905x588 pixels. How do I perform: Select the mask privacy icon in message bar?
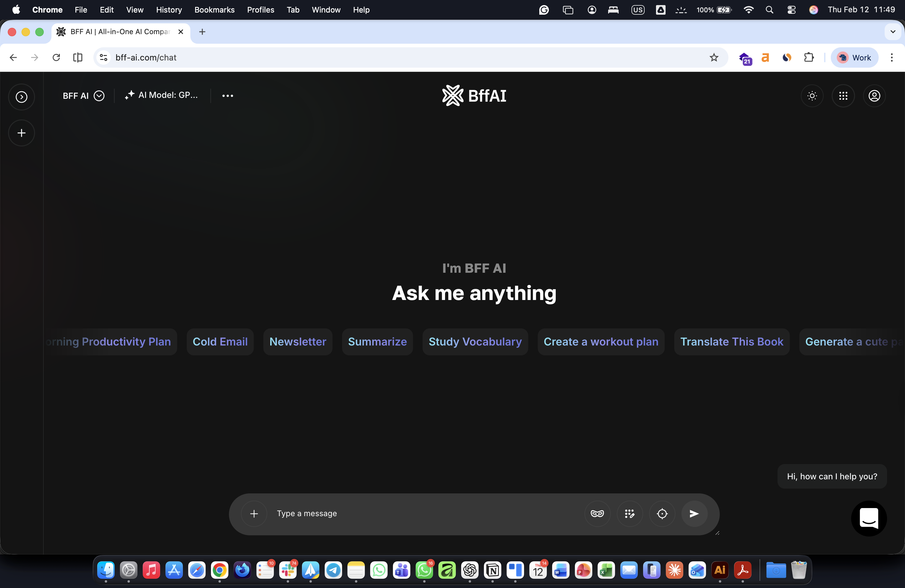[x=597, y=513]
